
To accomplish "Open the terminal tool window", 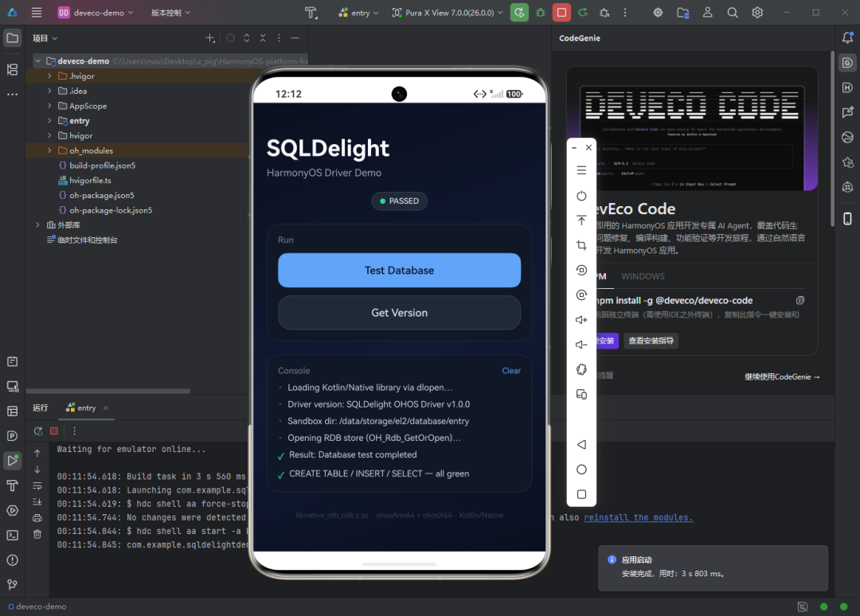I will point(12,536).
